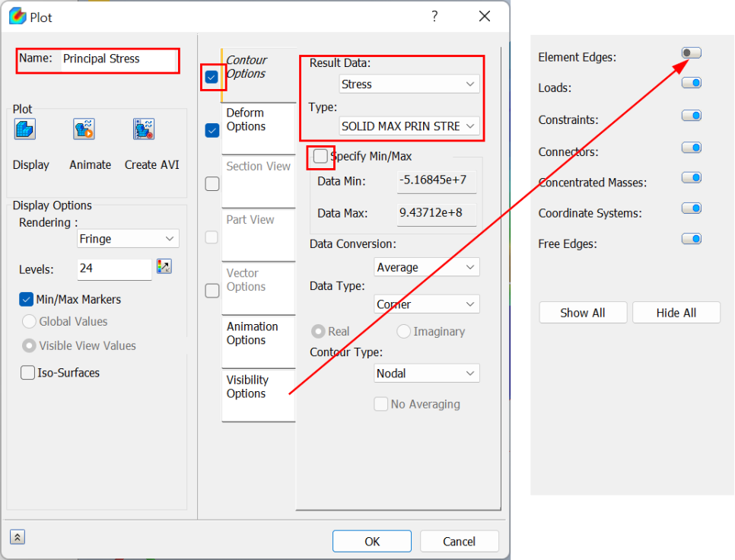This screenshot has height=560, width=735.
Task: Switch to the Visibility Options tab
Action: [x=247, y=387]
